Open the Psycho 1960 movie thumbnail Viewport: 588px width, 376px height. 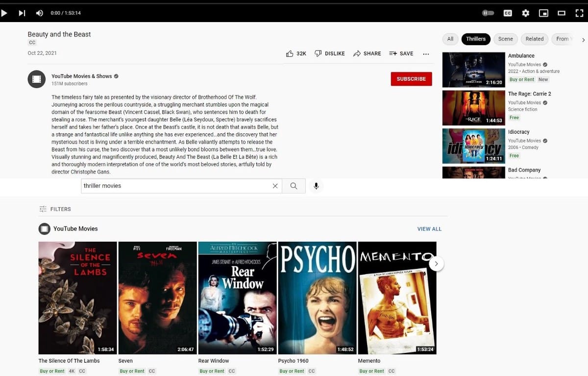pyautogui.click(x=317, y=297)
